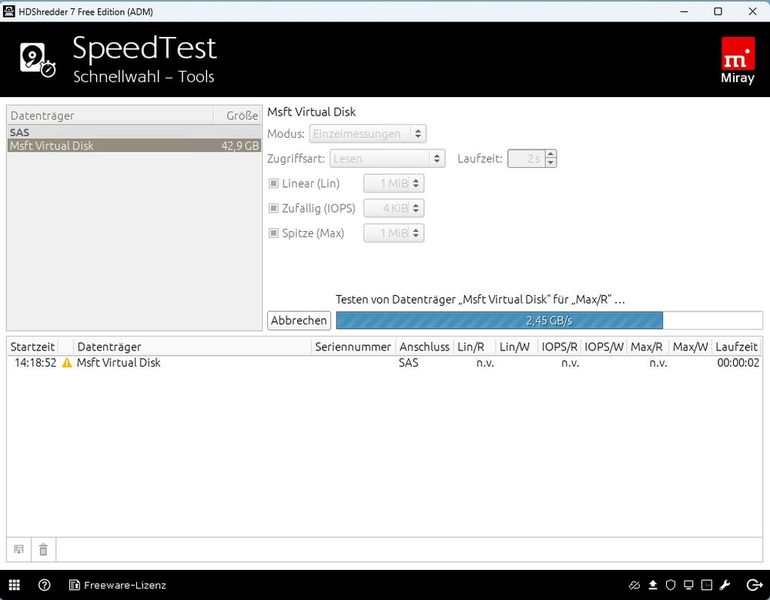
Task: Sort by Max/R column header
Action: [x=646, y=347]
